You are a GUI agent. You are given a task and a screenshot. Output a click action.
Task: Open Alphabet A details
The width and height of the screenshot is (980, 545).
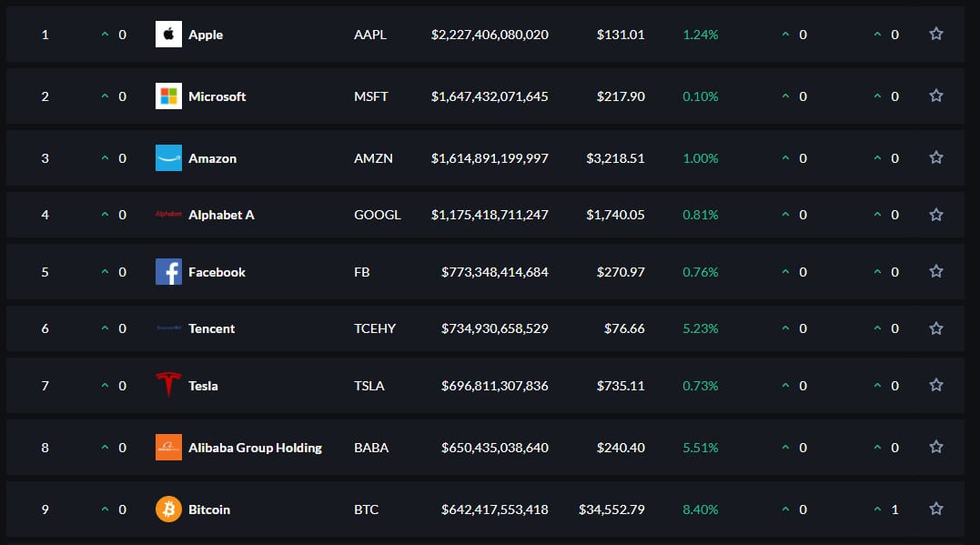pos(221,215)
